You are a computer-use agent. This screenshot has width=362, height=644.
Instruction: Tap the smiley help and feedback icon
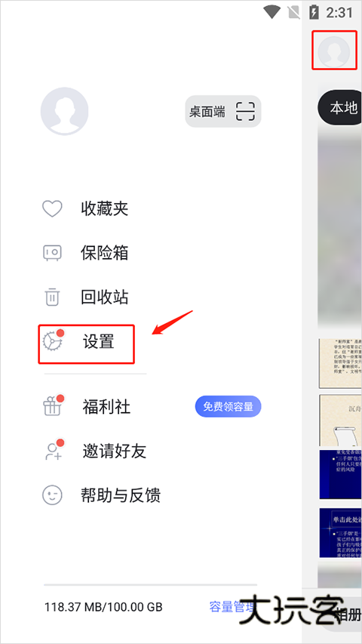(x=53, y=495)
